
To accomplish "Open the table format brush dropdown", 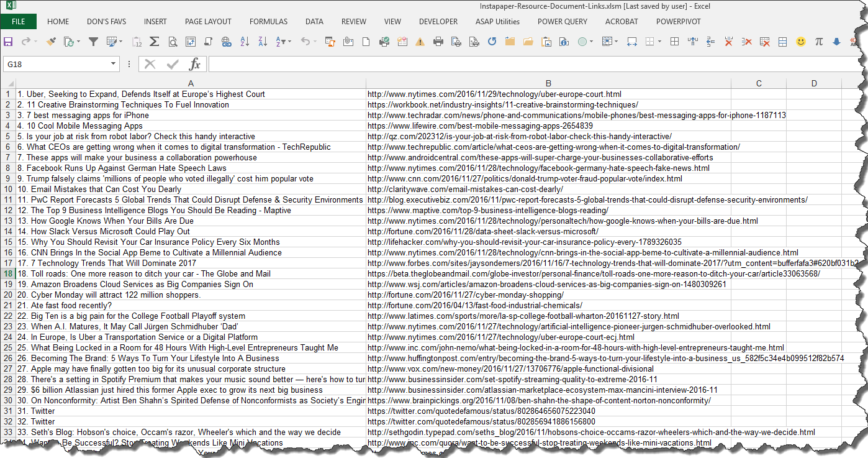I will pos(120,42).
